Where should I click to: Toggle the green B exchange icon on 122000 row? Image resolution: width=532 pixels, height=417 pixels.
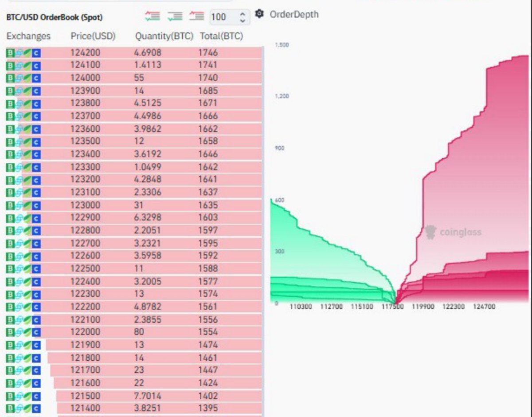click(9, 332)
